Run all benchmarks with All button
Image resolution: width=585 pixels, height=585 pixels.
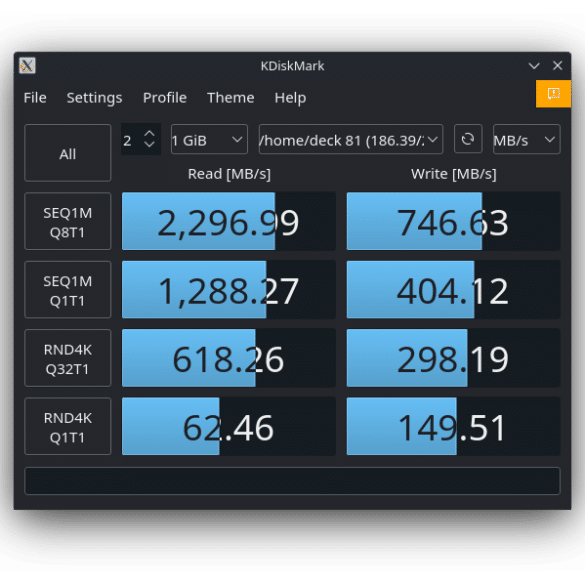pyautogui.click(x=68, y=153)
